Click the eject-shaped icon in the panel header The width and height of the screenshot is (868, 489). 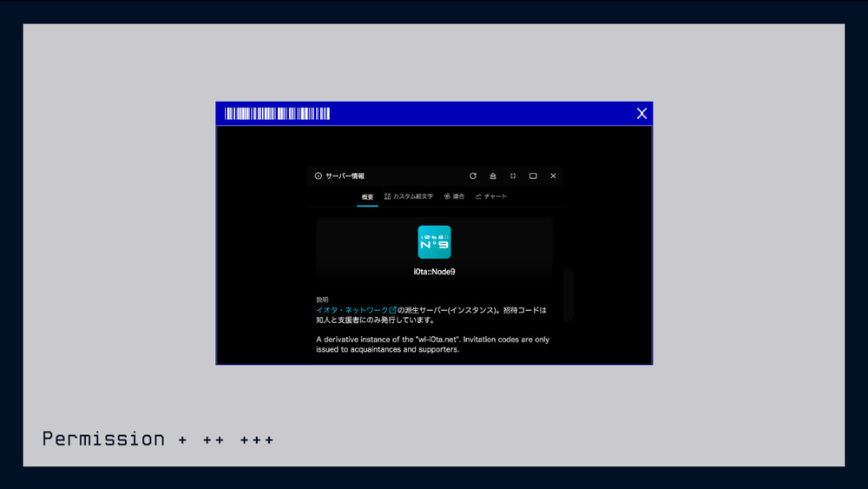pos(493,175)
